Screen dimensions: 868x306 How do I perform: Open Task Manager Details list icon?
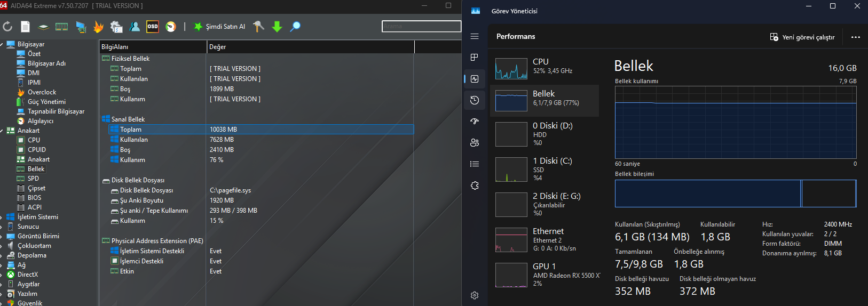click(x=475, y=164)
